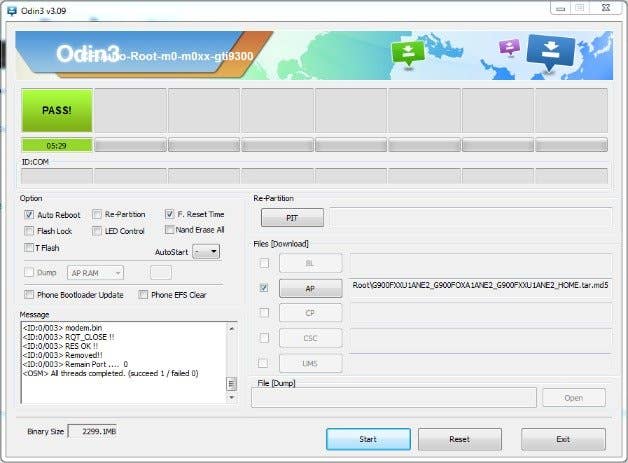This screenshot has width=628, height=463.
Task: Uncheck the AP file checkbox
Action: coord(264,288)
